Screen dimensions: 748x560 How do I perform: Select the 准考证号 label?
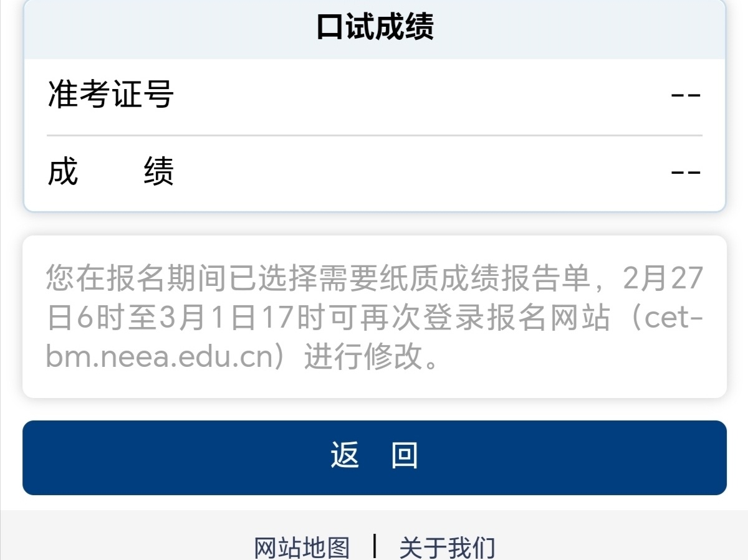coord(110,95)
